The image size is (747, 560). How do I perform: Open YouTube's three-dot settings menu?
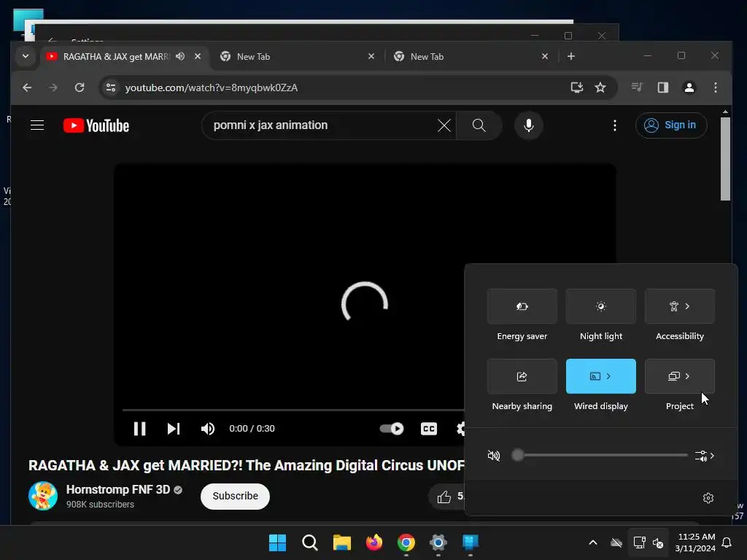[x=614, y=125]
